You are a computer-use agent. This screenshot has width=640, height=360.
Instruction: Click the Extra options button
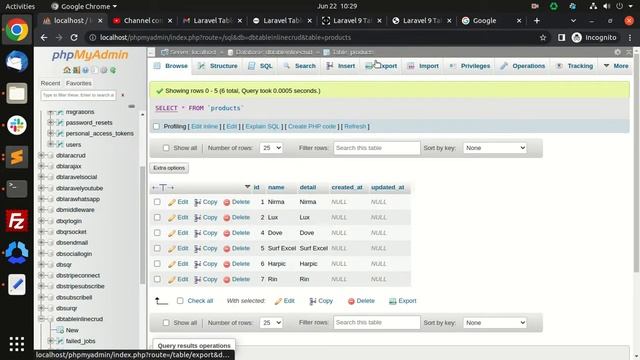[169, 168]
